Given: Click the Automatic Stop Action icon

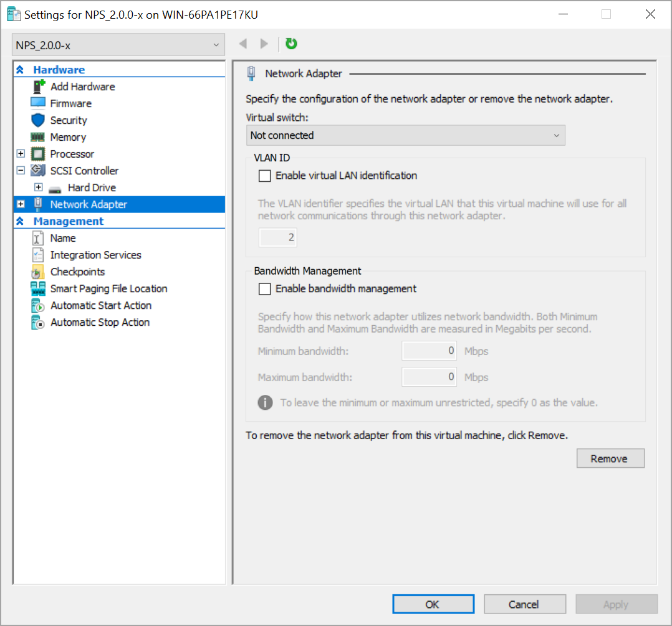Looking at the screenshot, I should point(38,322).
